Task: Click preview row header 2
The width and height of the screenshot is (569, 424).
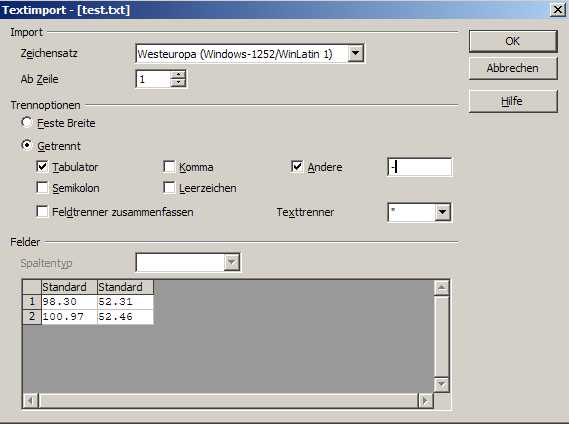Action: click(32, 317)
